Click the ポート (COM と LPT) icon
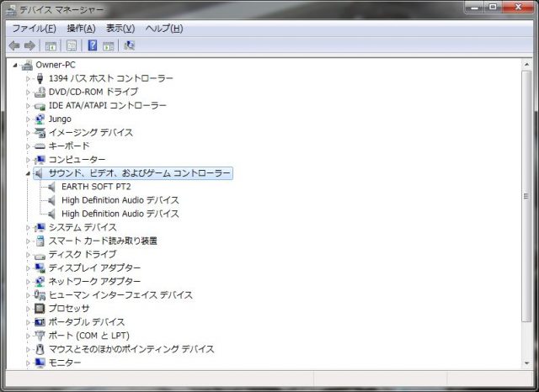The image size is (539, 392). (x=40, y=336)
